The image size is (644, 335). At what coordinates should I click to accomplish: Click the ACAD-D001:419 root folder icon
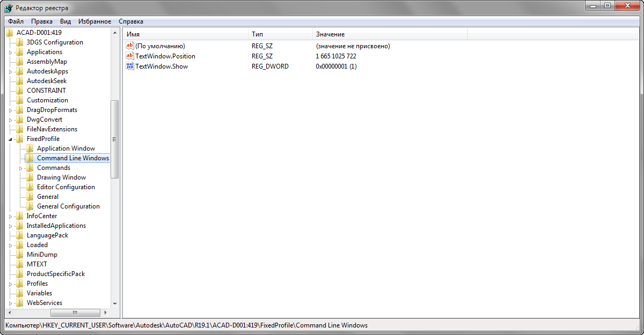pyautogui.click(x=10, y=33)
